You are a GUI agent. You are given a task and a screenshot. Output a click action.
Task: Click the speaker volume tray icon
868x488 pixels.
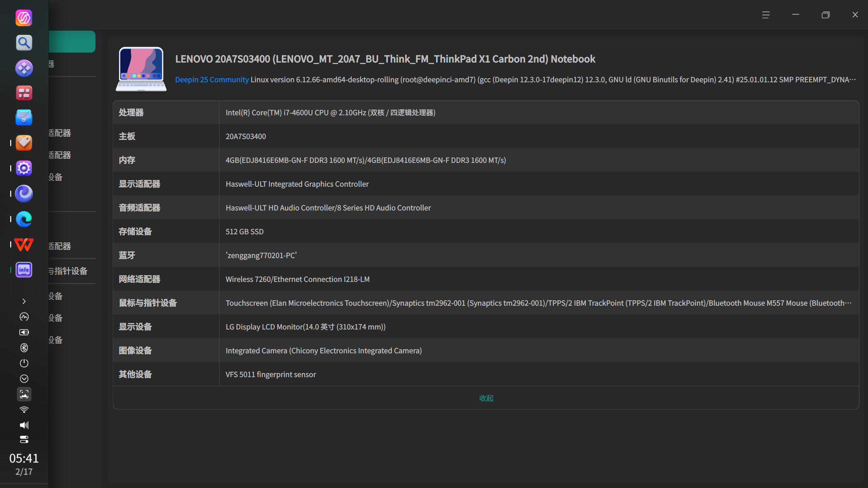click(x=24, y=425)
